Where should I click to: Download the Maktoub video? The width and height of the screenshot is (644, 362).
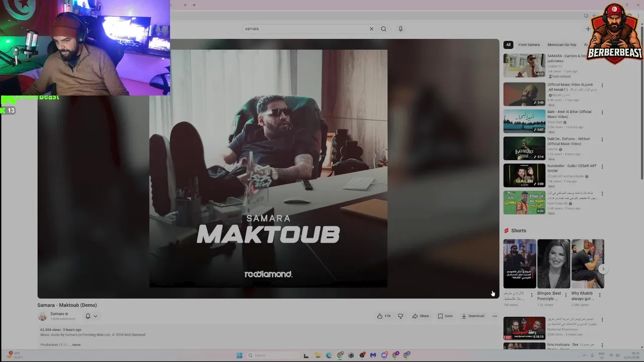[x=473, y=316]
